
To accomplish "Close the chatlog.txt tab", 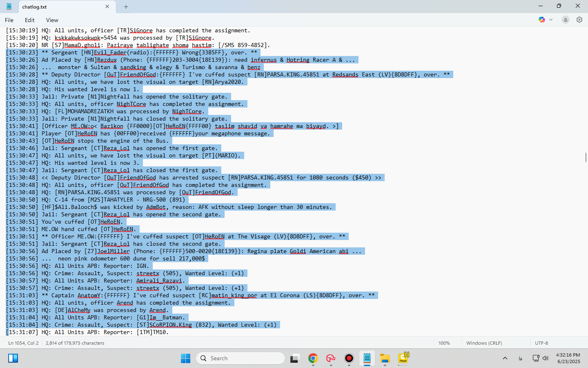I will coord(107,7).
